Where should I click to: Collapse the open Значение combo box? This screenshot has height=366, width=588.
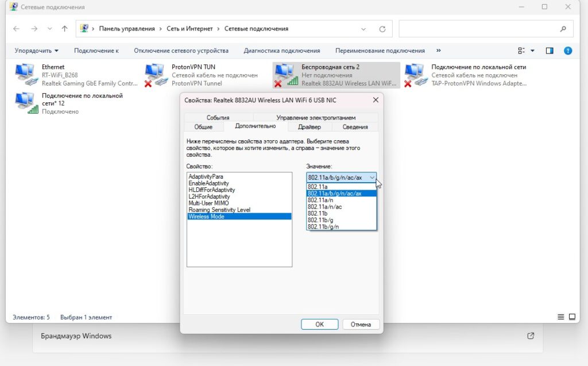[372, 178]
